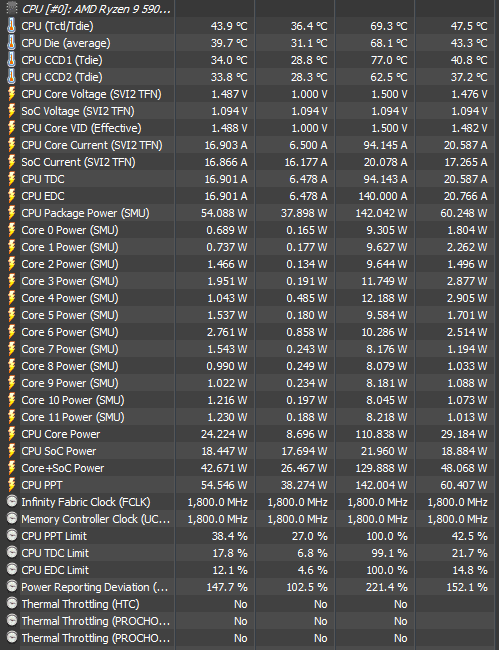Click the 140.000 A maximum EDC value
Viewport: 499px width, 650px height.
pyautogui.click(x=383, y=196)
